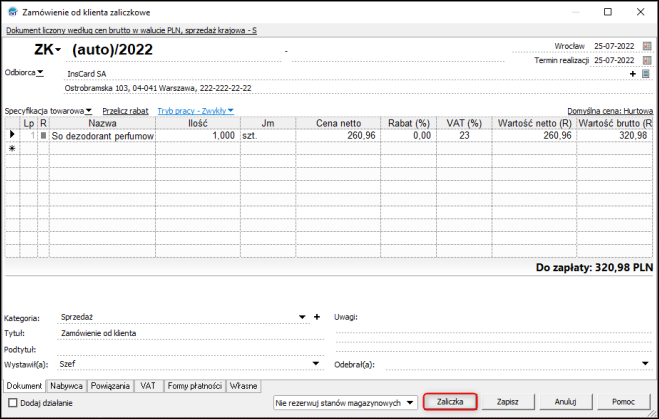Screen dimensions: 659x419
Task: Click new row asterisk marker
Action: click(12, 148)
